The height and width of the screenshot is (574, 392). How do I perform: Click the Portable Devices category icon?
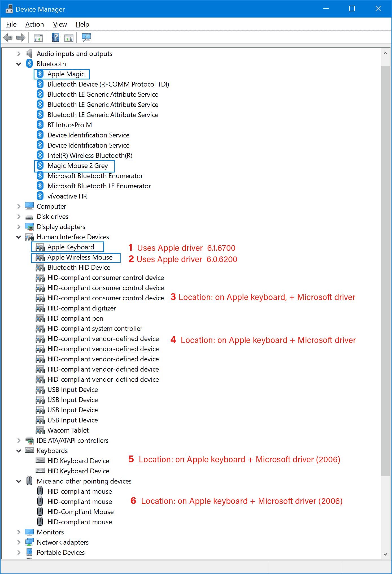coord(29,552)
